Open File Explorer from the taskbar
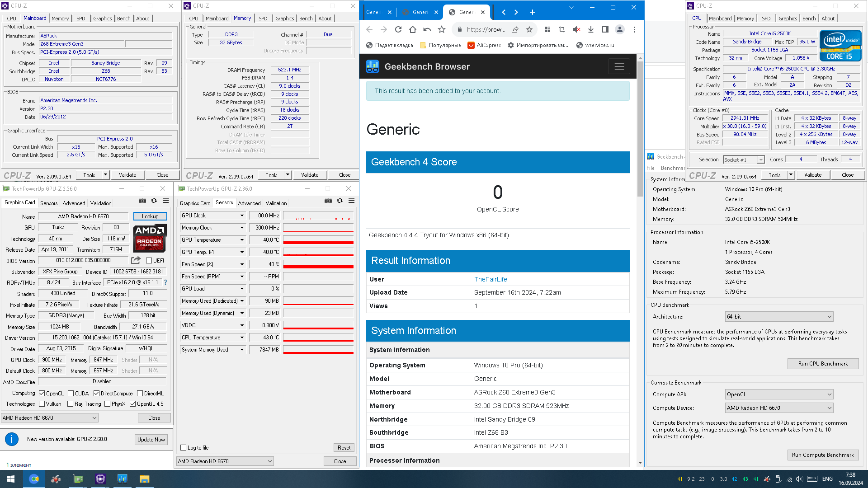 [144, 479]
